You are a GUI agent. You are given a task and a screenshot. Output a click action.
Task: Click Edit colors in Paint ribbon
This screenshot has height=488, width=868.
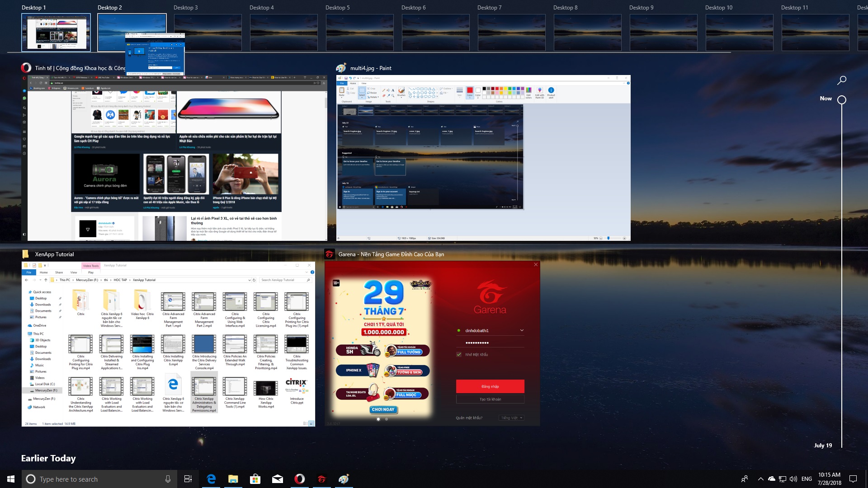click(528, 93)
